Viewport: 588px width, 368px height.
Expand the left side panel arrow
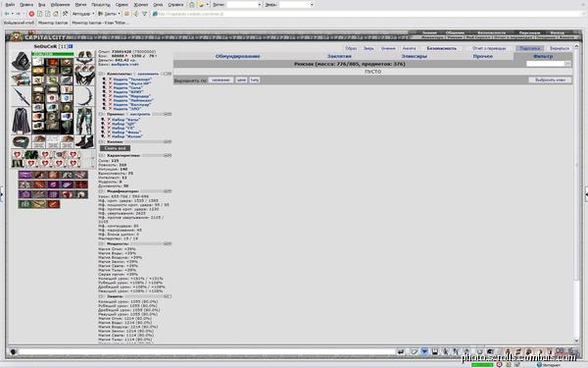click(2, 194)
